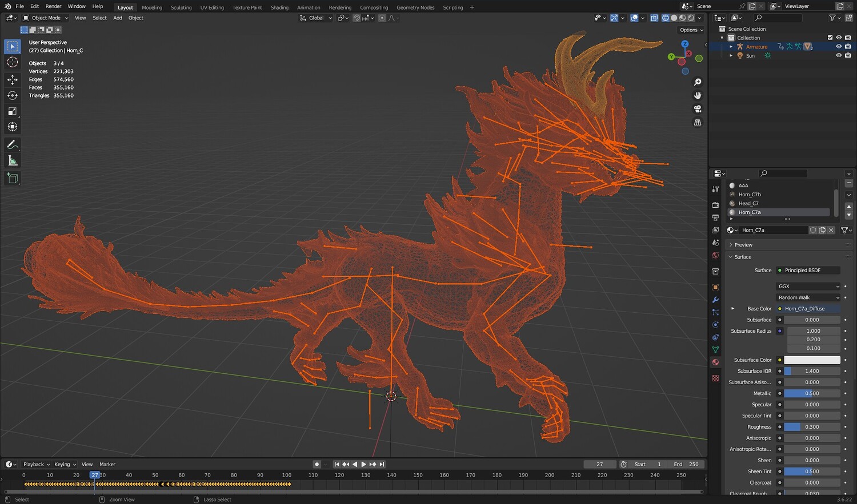
Task: Activate the Scale tool
Action: point(13,111)
